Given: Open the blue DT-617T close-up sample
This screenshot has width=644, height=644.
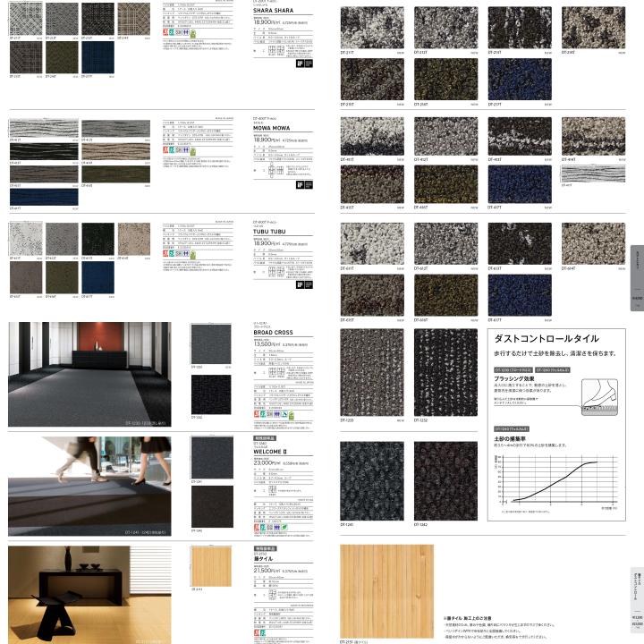Looking at the screenshot, I should (x=520, y=295).
